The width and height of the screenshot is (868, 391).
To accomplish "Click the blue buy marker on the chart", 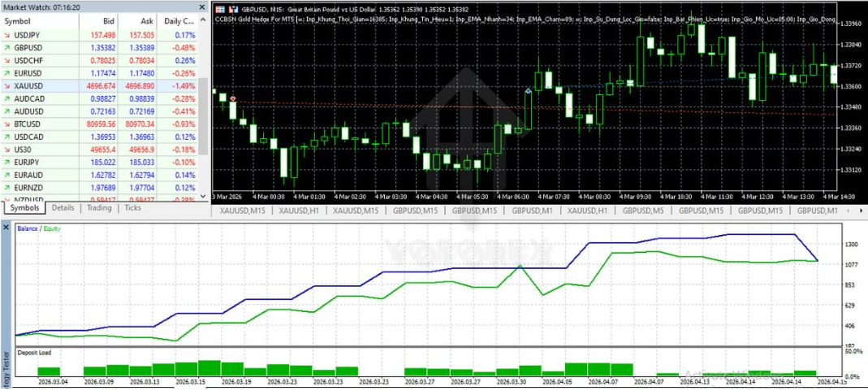I will [529, 90].
